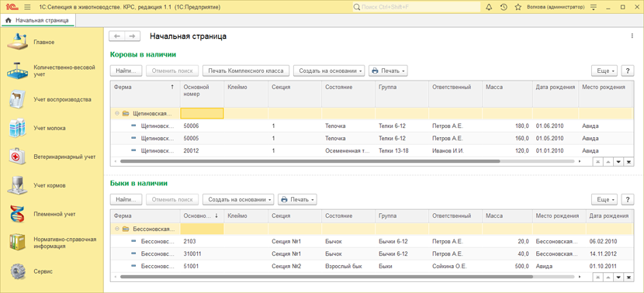Open the Печать dropdown in bulls section
The width and height of the screenshot is (644, 293).
pos(297,199)
